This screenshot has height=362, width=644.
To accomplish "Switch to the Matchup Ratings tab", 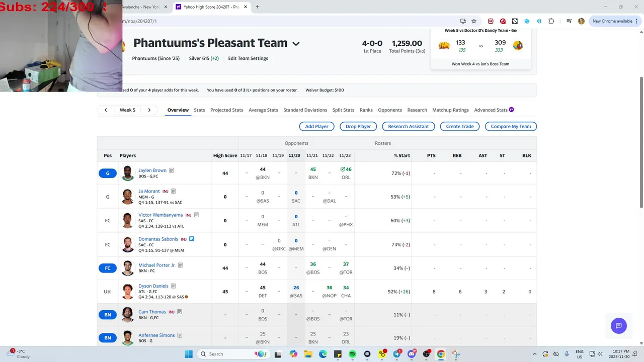I will pos(450,110).
